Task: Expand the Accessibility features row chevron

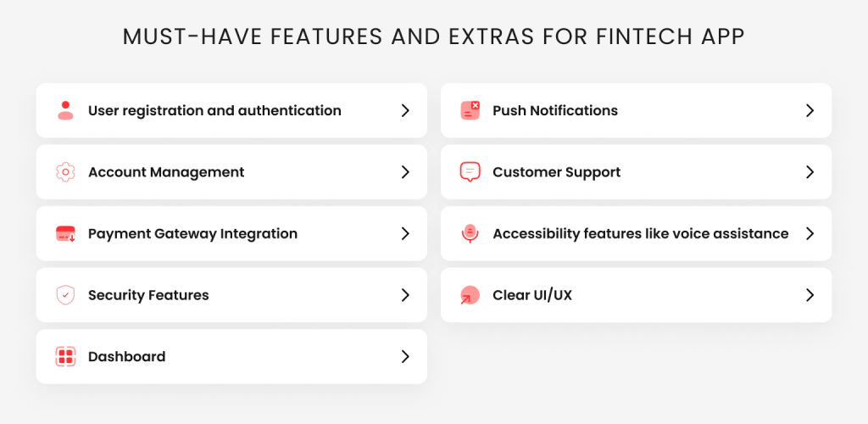Action: tap(810, 234)
